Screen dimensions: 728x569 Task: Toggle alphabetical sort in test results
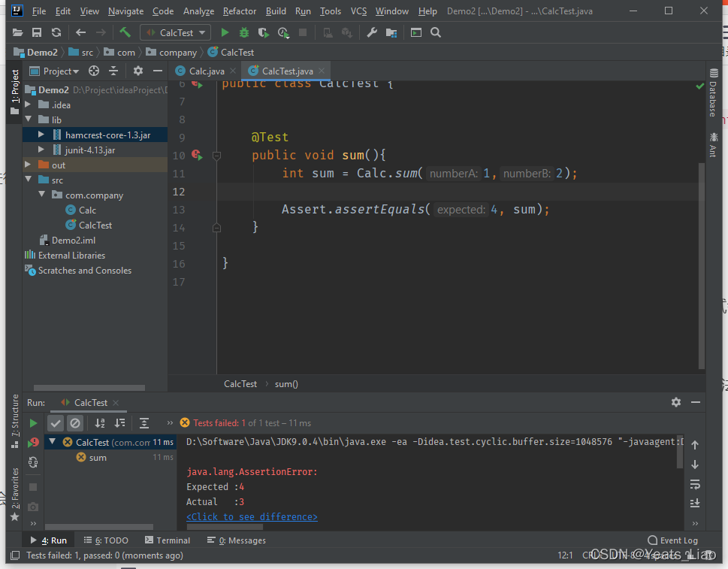coord(100,423)
